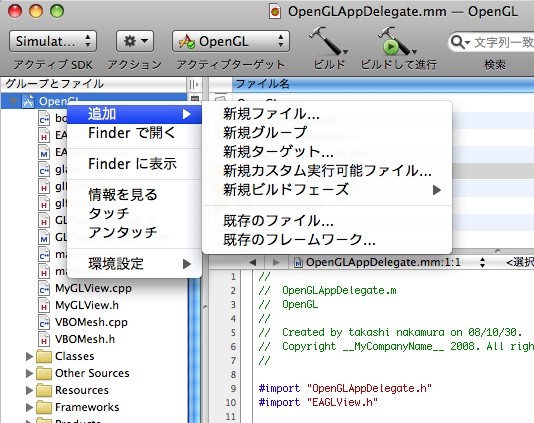
Task: Click the グループとファイル column header
Action: click(x=94, y=84)
